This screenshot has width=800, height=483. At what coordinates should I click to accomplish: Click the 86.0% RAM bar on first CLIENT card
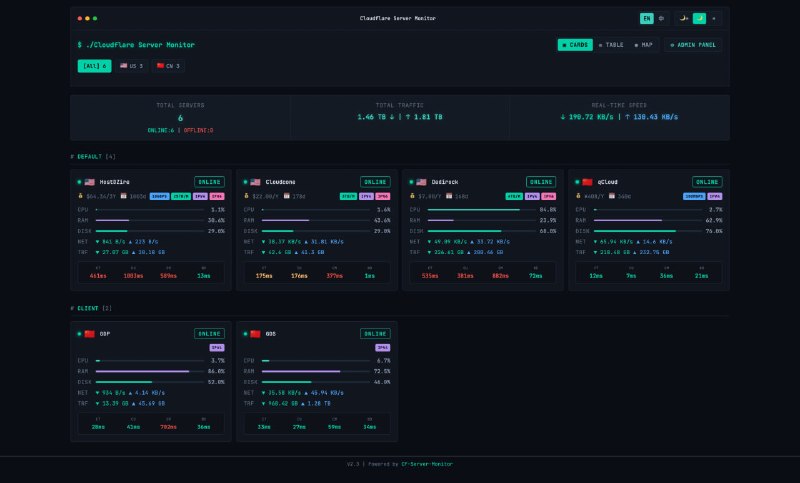(x=150, y=371)
